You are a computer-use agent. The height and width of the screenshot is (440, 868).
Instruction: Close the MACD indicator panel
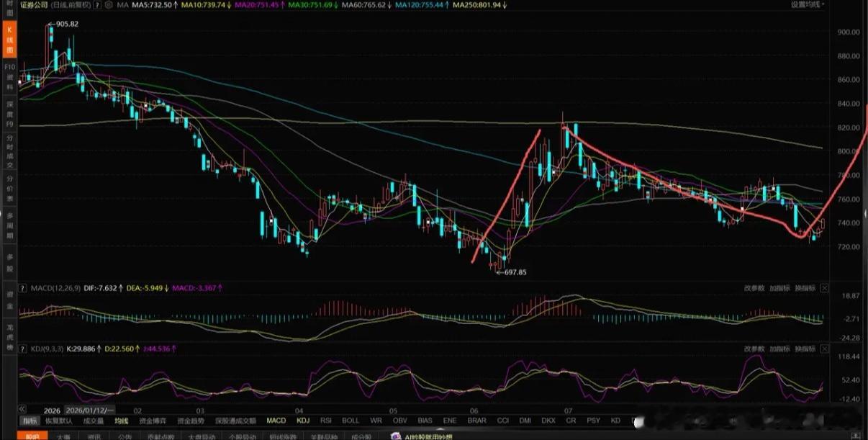(824, 288)
